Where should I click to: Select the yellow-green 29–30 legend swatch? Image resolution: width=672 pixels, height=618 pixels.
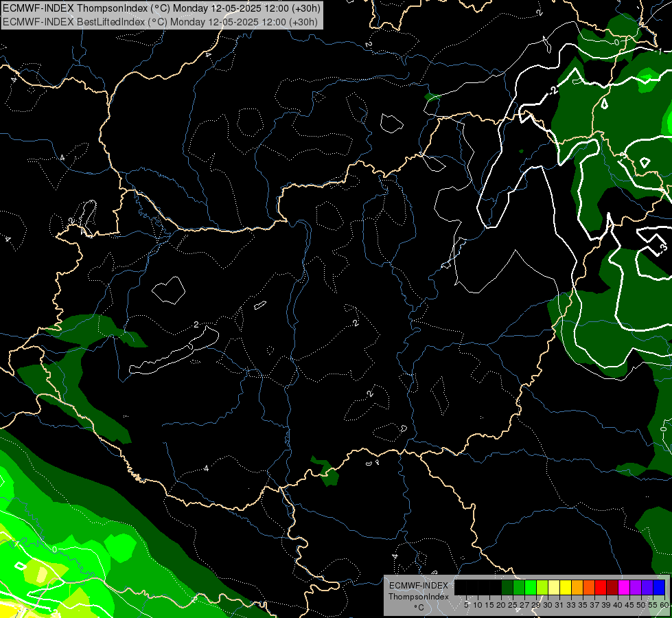pyautogui.click(x=542, y=587)
